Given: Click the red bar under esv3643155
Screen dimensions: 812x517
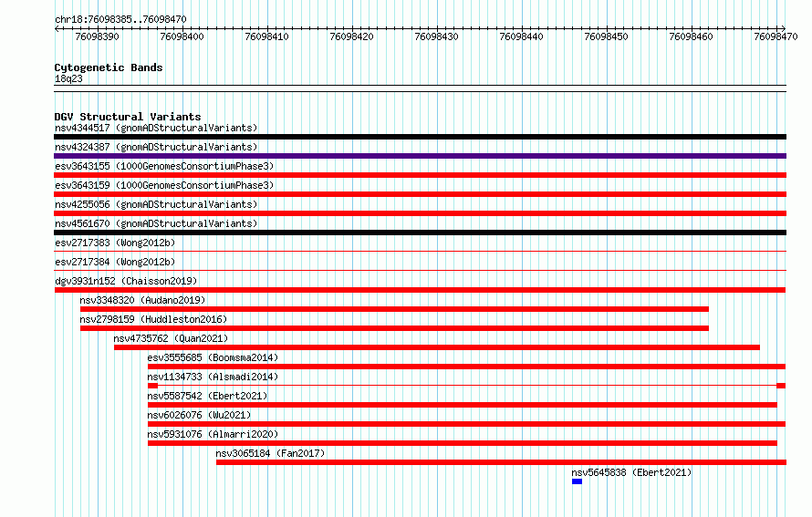Looking at the screenshot, I should (x=420, y=175).
